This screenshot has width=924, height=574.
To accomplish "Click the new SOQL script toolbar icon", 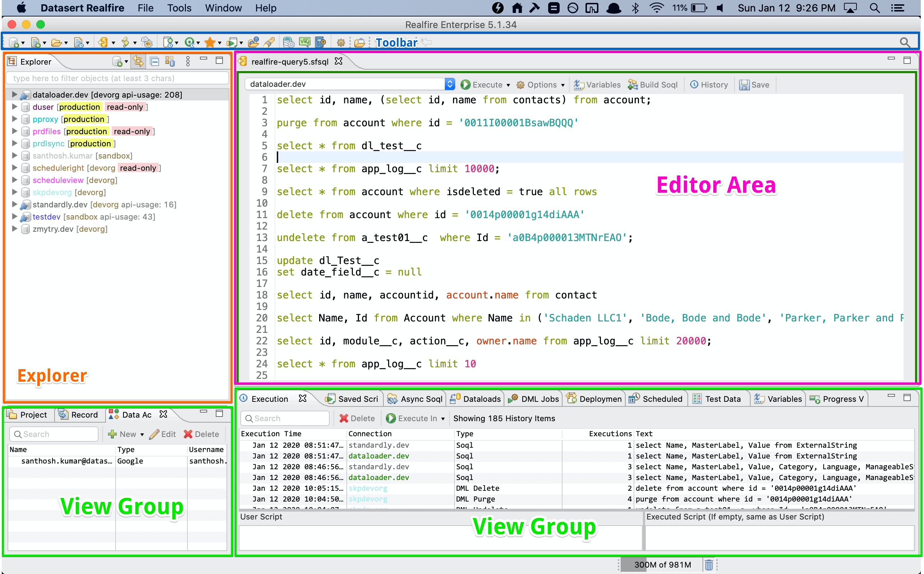I will [x=103, y=42].
